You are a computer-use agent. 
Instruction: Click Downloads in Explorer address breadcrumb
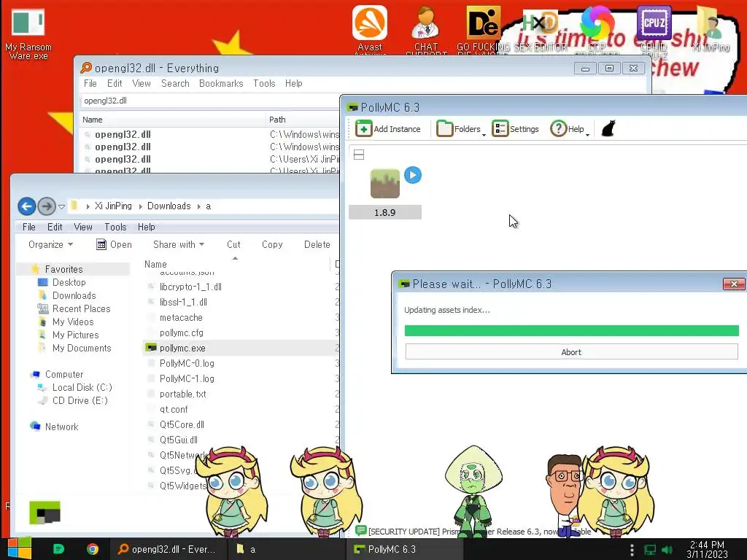click(169, 206)
